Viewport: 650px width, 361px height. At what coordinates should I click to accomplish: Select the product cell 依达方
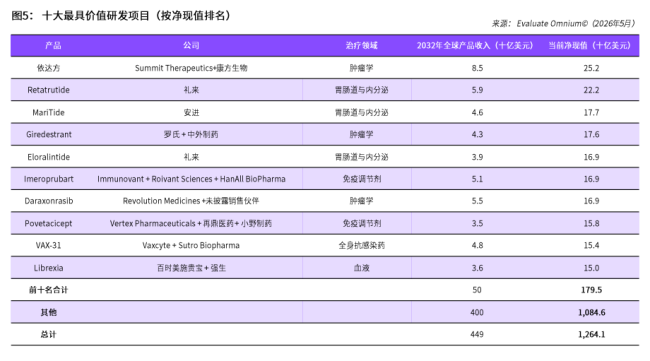(x=49, y=68)
